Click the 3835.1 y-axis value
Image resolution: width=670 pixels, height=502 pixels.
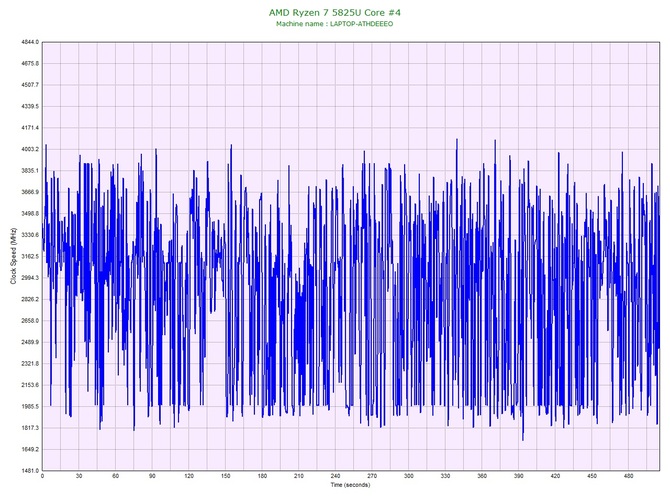pyautogui.click(x=30, y=171)
